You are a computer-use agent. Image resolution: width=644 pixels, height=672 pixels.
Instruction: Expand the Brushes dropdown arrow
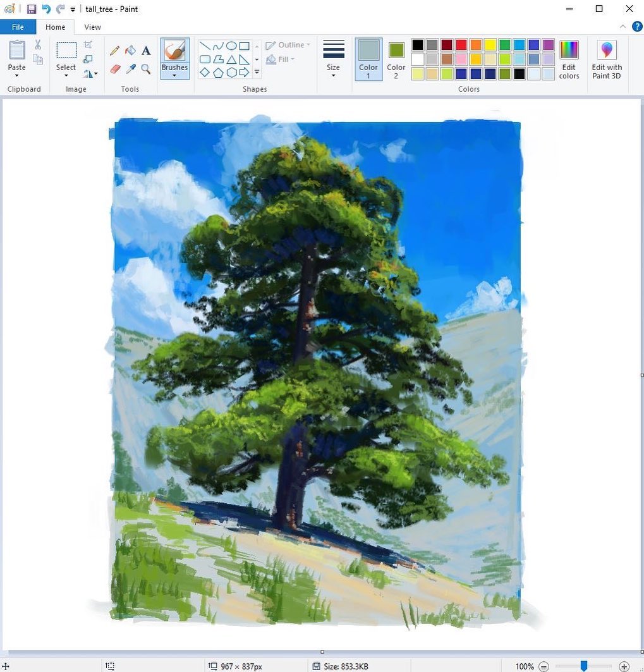click(174, 76)
